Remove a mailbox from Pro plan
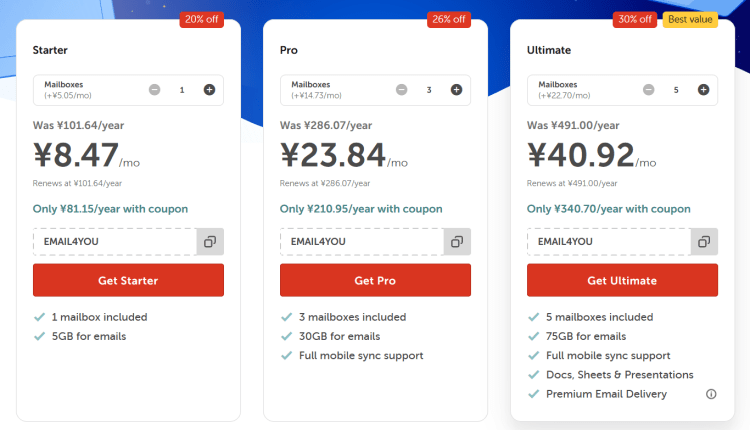 (402, 89)
